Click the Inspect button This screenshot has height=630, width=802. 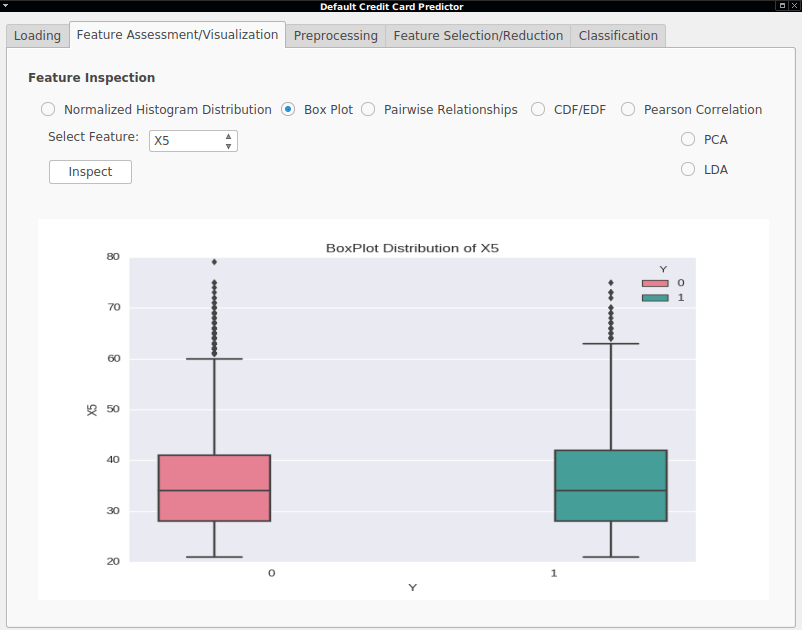[90, 172]
